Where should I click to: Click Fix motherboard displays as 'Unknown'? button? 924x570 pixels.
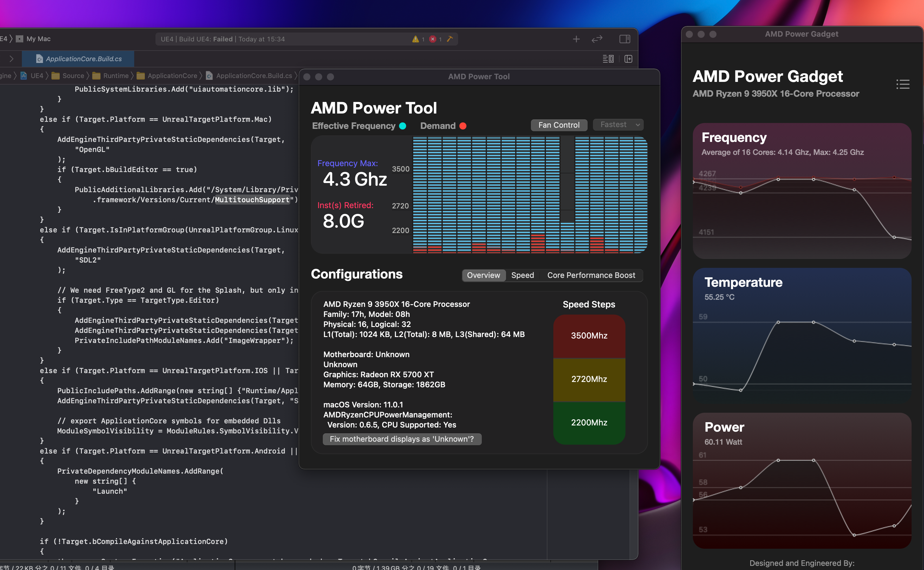(x=402, y=439)
